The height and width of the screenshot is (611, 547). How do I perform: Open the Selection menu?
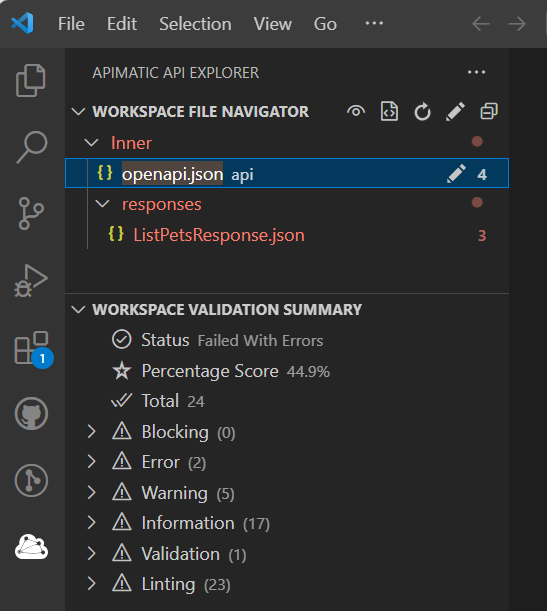(x=195, y=24)
